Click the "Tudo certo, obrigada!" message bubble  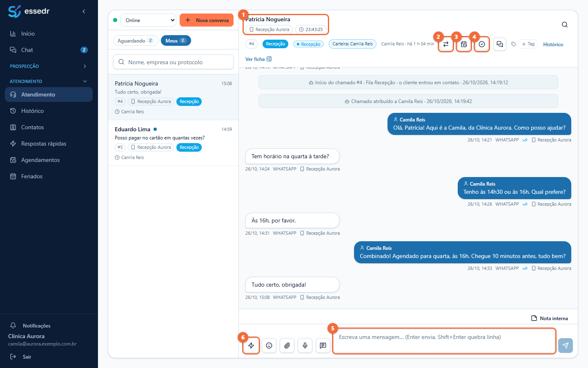pyautogui.click(x=292, y=285)
